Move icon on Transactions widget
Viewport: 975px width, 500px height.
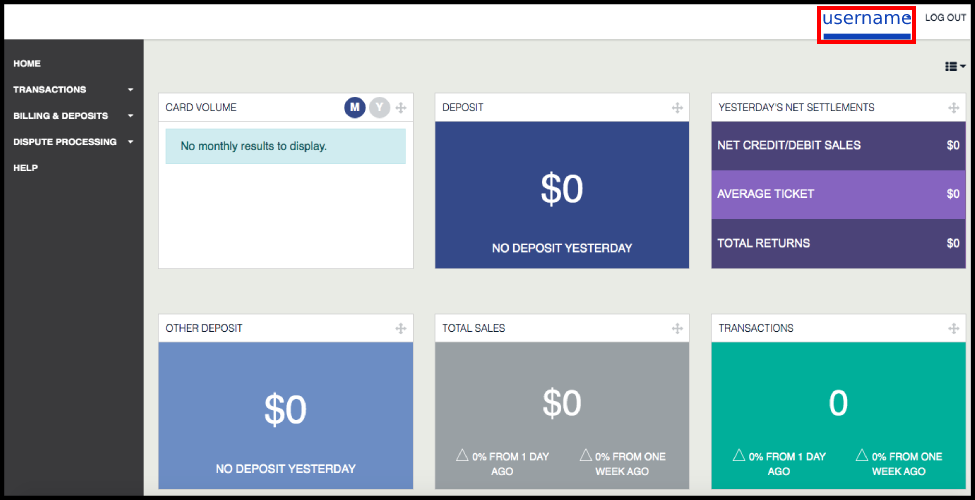click(953, 328)
